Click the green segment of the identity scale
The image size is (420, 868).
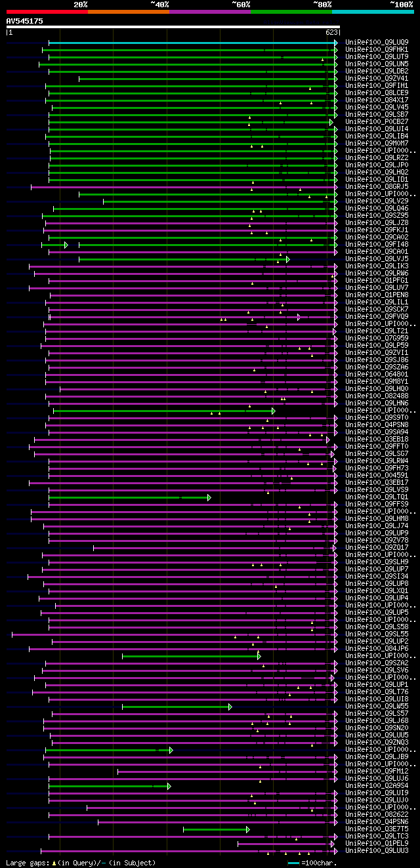pyautogui.click(x=291, y=12)
